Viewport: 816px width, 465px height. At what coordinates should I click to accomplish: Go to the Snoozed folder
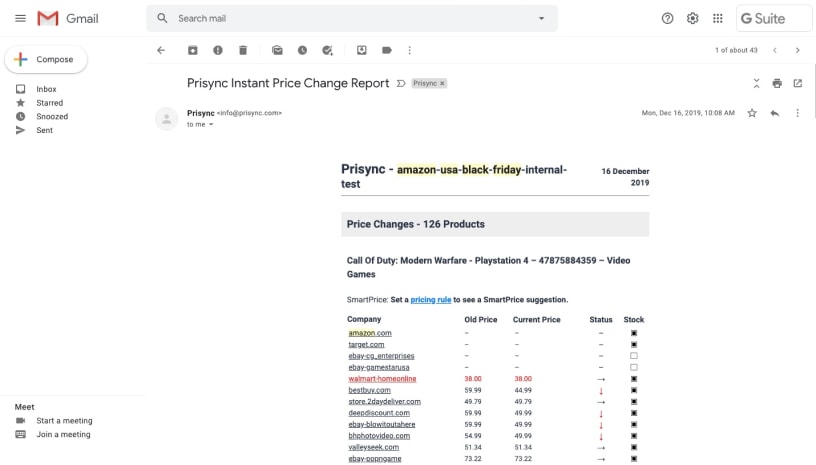pyautogui.click(x=52, y=116)
